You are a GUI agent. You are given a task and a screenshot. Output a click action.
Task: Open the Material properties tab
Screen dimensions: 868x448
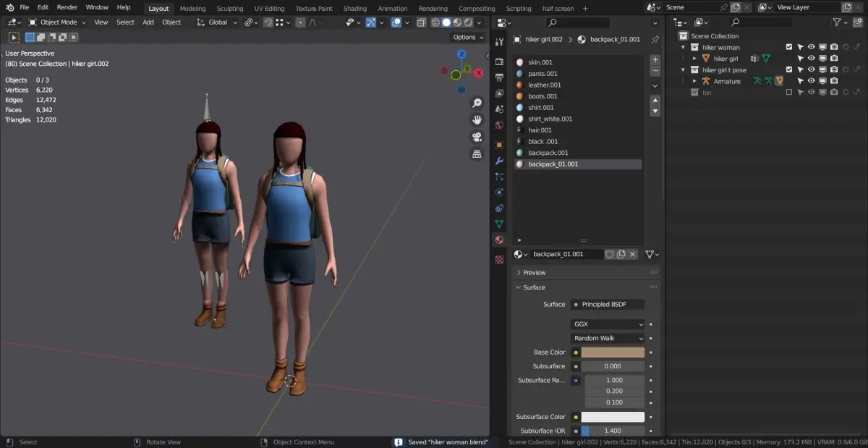499,240
